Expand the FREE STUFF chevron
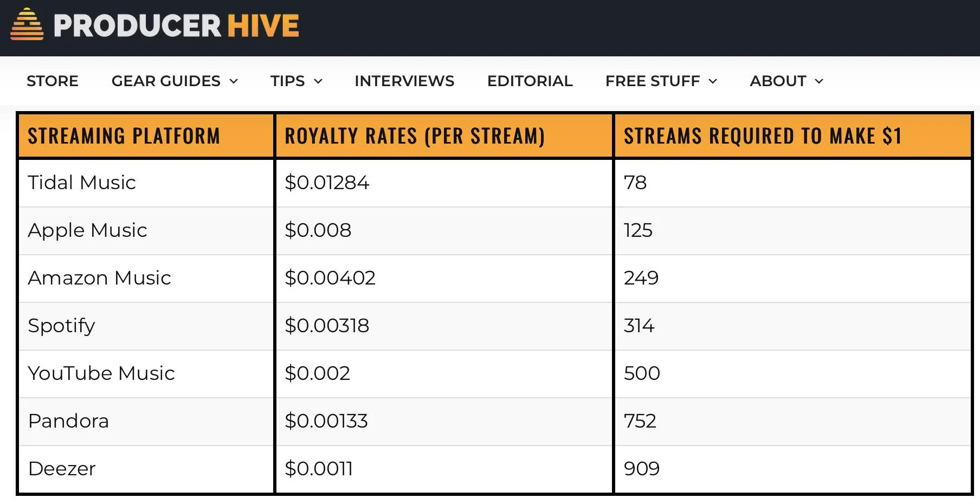The width and height of the screenshot is (980, 504). coord(713,81)
